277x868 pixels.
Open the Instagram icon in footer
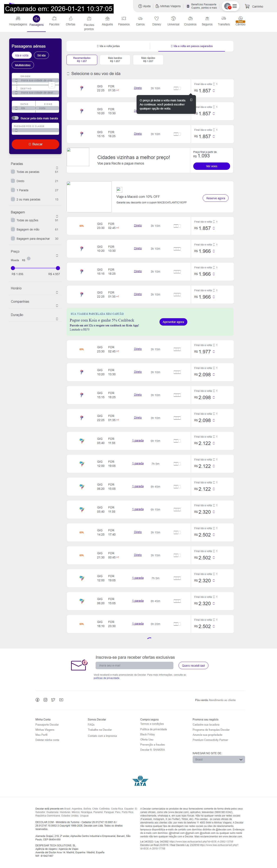pyautogui.click(x=45, y=700)
